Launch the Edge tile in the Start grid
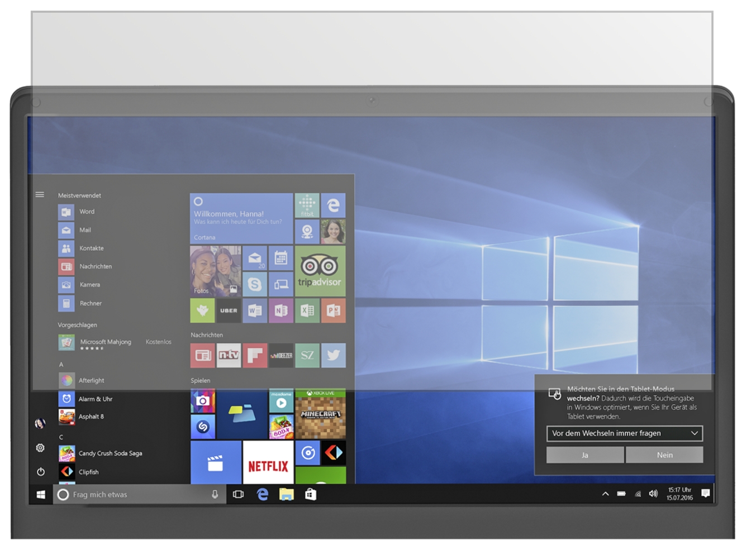Image resolution: width=756 pixels, height=550 pixels. pyautogui.click(x=334, y=205)
